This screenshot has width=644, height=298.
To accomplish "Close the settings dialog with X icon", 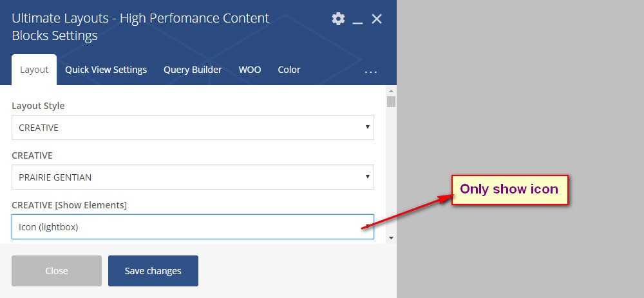I will 377,19.
